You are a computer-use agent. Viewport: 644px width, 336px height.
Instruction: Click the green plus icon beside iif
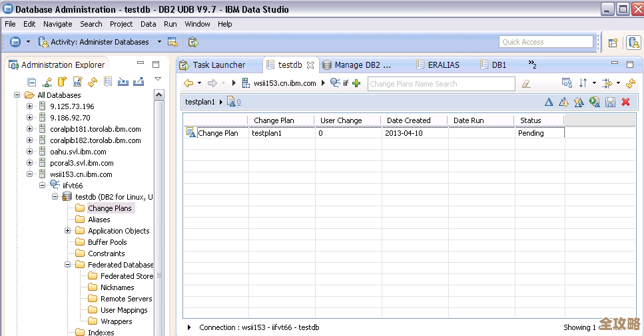356,83
